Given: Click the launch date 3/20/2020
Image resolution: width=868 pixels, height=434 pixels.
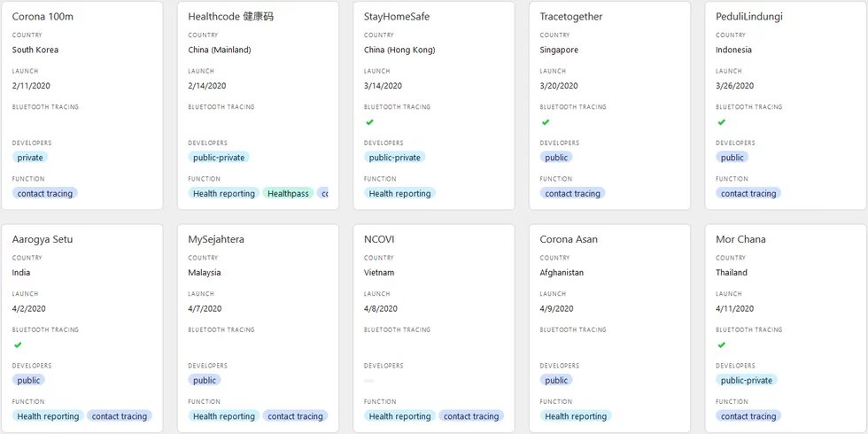Looking at the screenshot, I should 559,86.
